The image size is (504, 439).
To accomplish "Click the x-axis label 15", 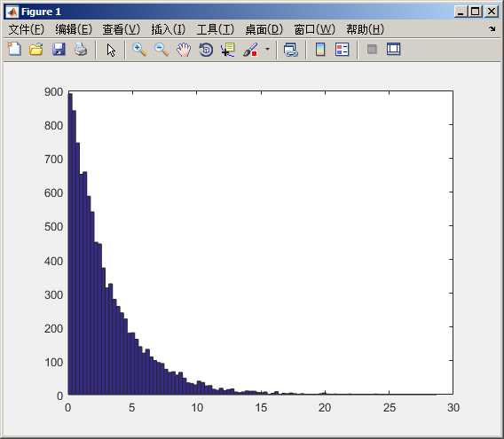I will [261, 407].
